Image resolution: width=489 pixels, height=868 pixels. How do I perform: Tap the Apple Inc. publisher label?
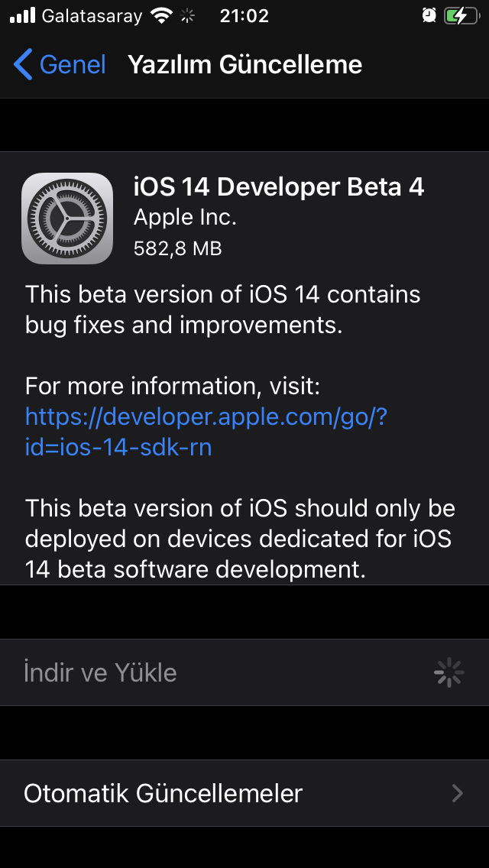pos(185,218)
